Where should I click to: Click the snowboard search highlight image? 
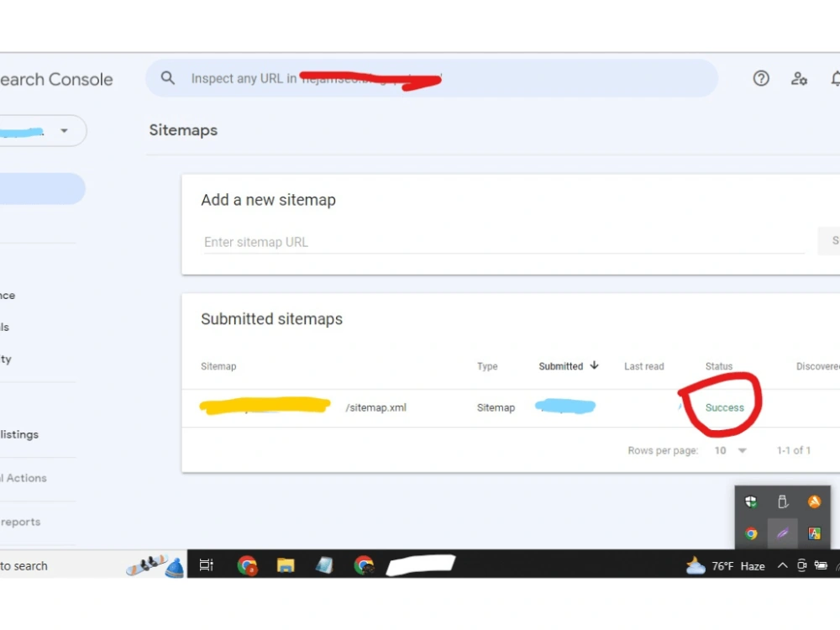pos(155,566)
